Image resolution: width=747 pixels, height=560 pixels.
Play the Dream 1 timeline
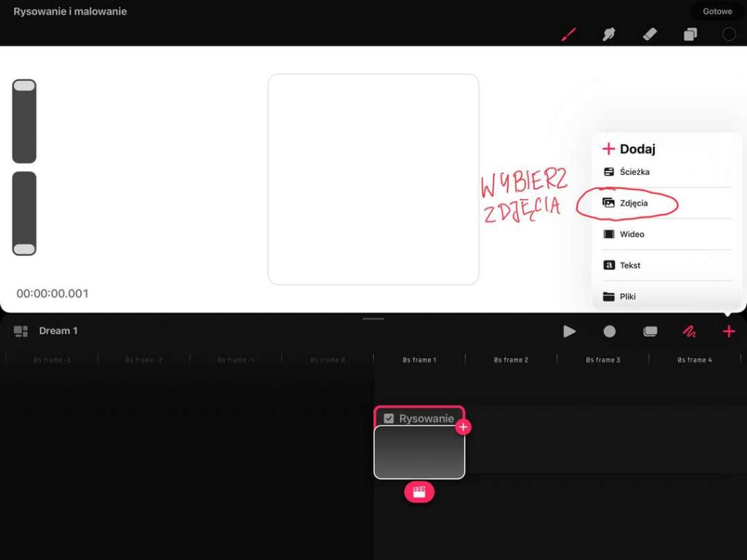click(x=569, y=332)
